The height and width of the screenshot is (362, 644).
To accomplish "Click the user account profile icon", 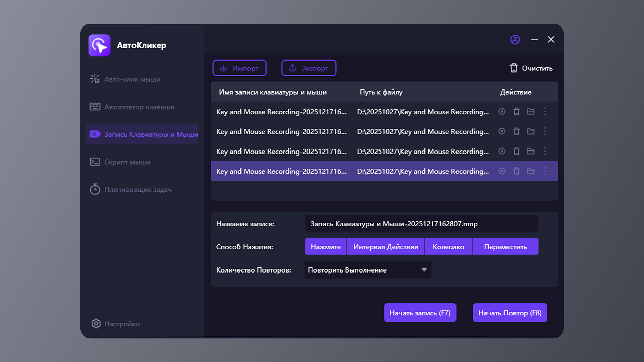I will [x=515, y=40].
